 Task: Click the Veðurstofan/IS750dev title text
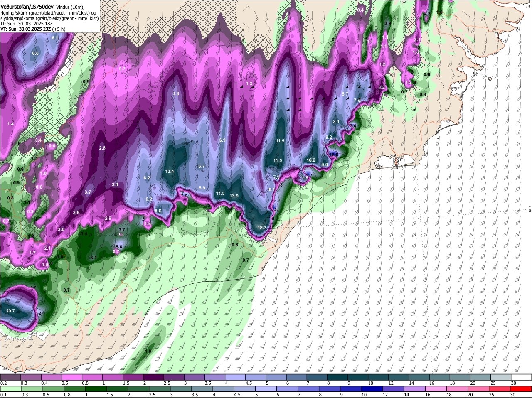pyautogui.click(x=27, y=7)
